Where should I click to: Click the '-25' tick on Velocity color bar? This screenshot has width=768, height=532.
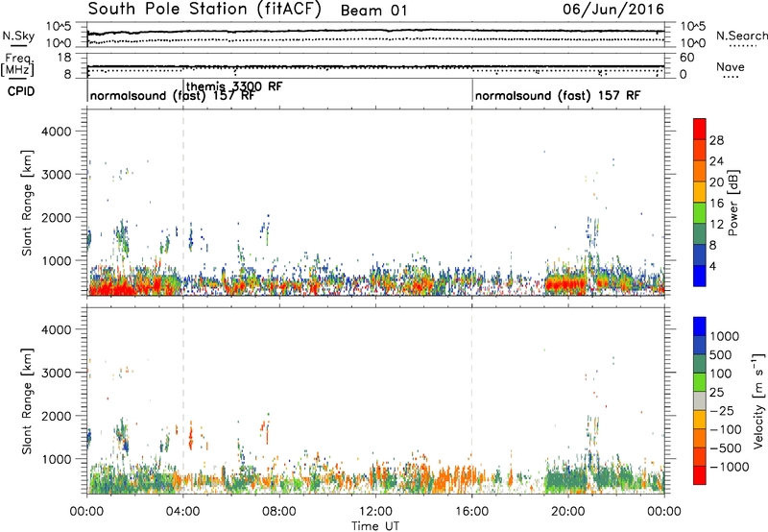pos(720,410)
